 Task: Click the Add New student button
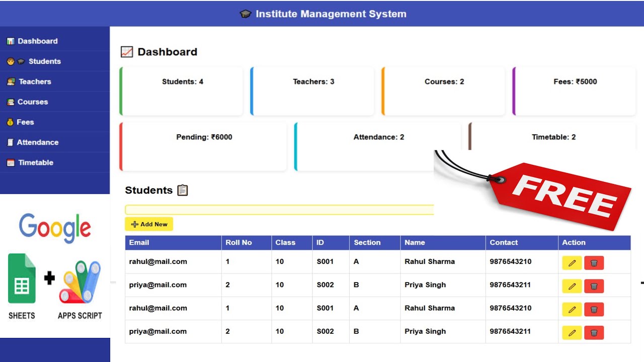pos(149,224)
